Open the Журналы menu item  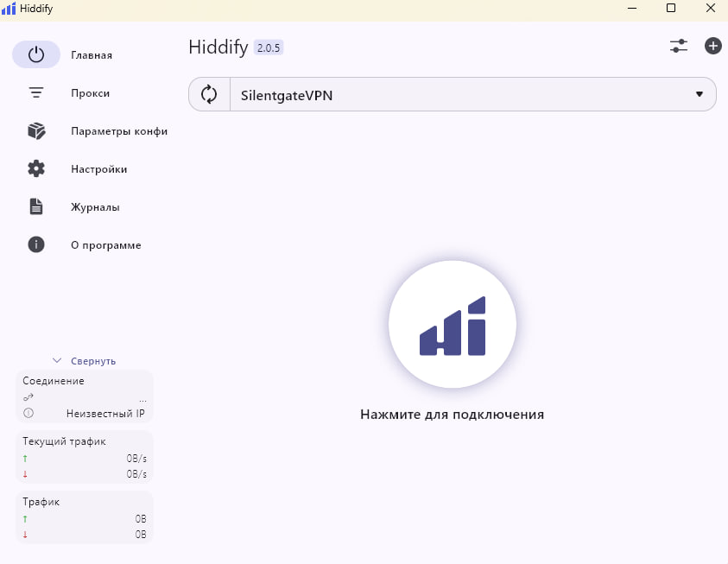point(95,207)
